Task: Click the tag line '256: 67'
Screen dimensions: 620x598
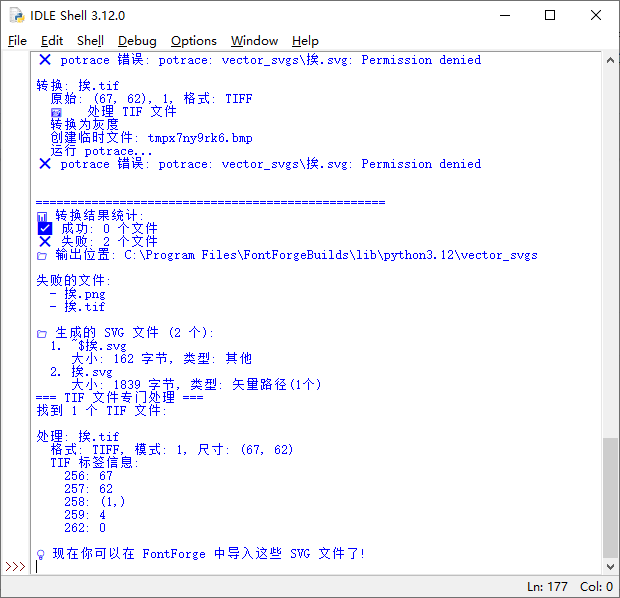Action: (x=89, y=475)
